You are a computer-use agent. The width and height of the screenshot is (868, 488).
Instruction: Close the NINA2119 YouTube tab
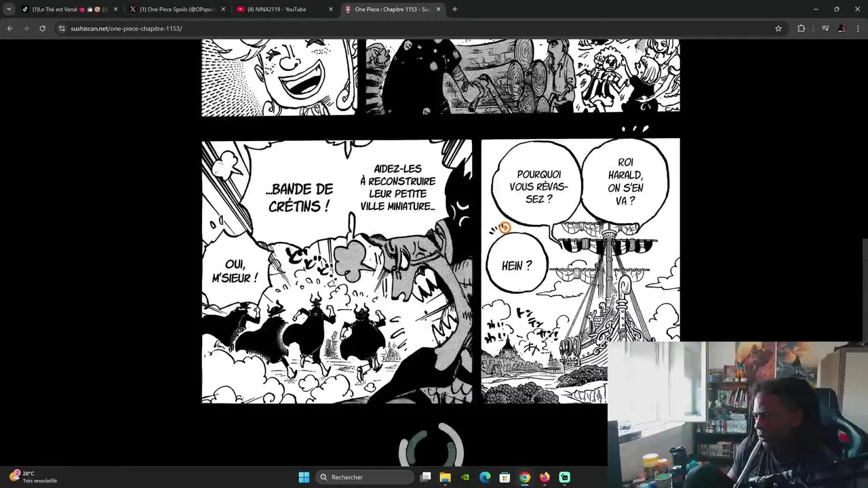331,9
